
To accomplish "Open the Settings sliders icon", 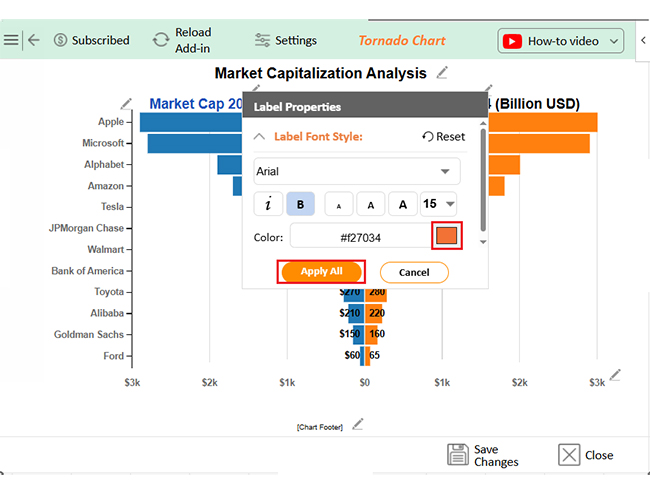I will click(262, 40).
